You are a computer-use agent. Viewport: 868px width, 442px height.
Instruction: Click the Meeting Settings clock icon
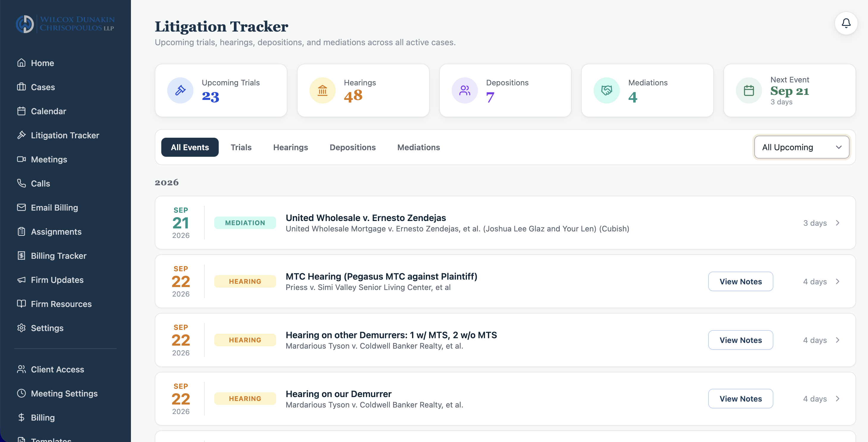click(21, 393)
